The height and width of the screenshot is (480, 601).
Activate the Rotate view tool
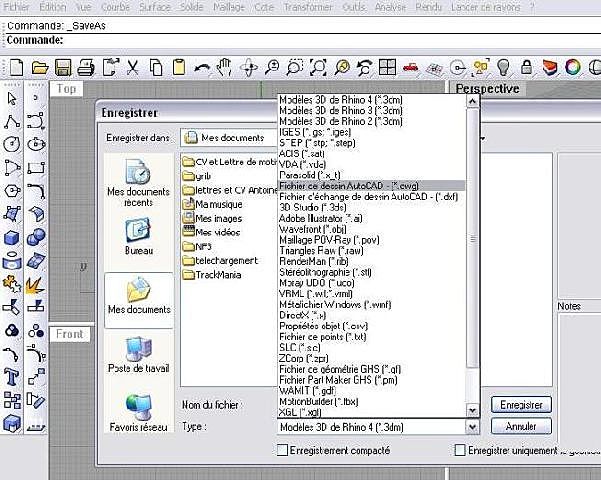coord(248,67)
